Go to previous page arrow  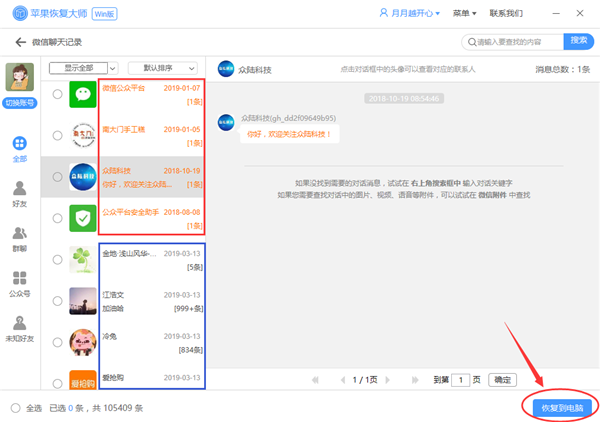343,380
